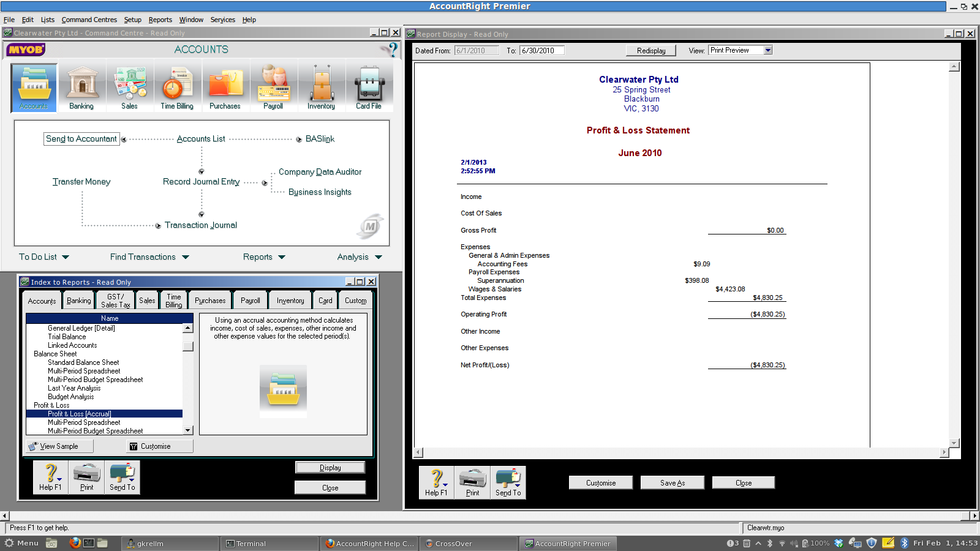Open the Setup menu
Image resolution: width=980 pixels, height=551 pixels.
pos(132,20)
